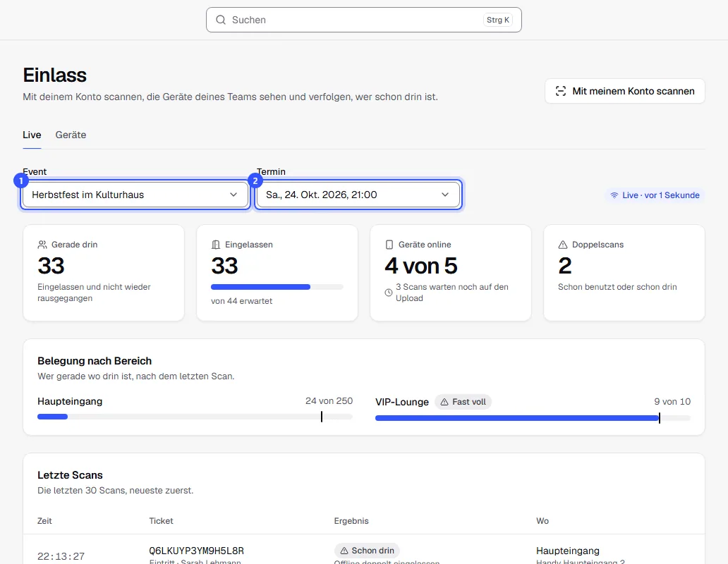The width and height of the screenshot is (728, 564).
Task: Click warning icon in Schon drin badge
Action: (x=344, y=551)
